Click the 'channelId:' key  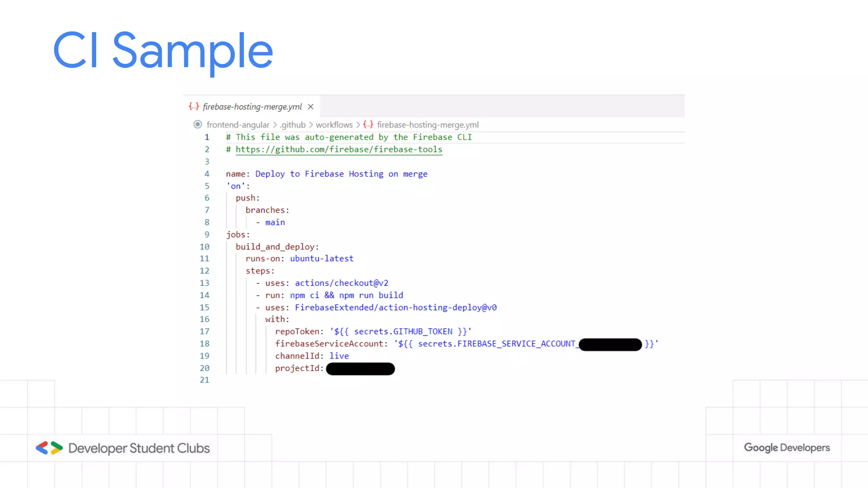point(300,356)
